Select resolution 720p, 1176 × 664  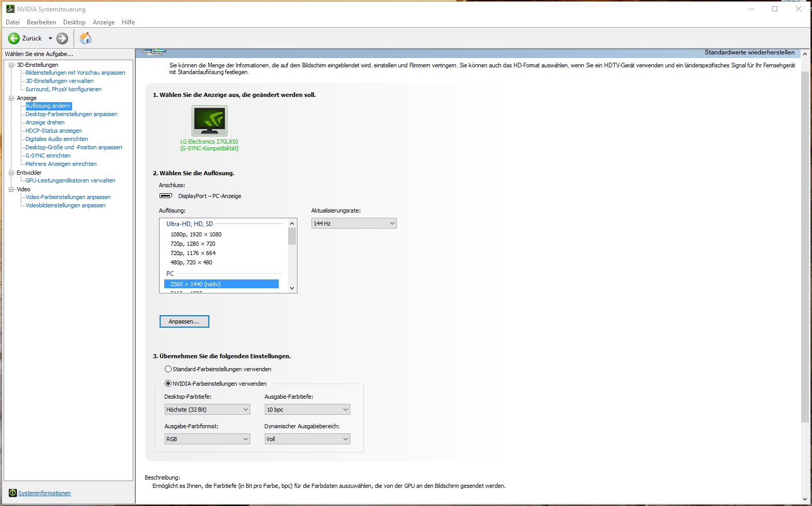click(x=193, y=253)
